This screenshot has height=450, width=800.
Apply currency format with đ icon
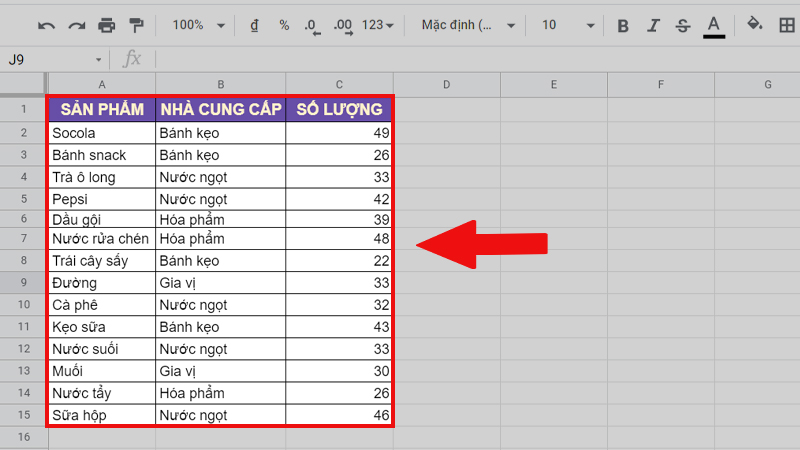[254, 25]
